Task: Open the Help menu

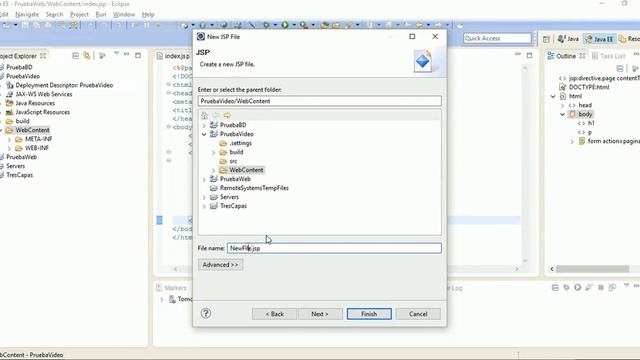Action: tap(148, 14)
